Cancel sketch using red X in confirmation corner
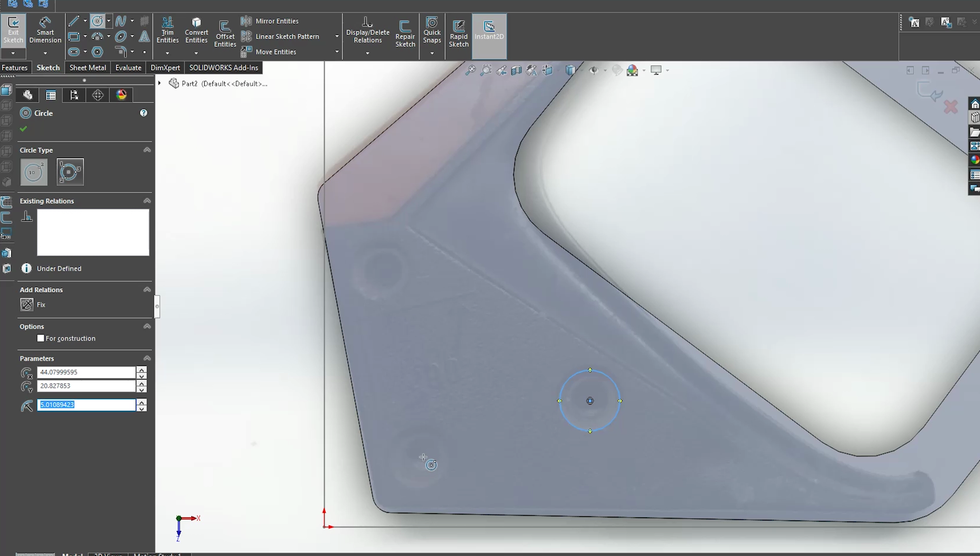 [x=950, y=107]
